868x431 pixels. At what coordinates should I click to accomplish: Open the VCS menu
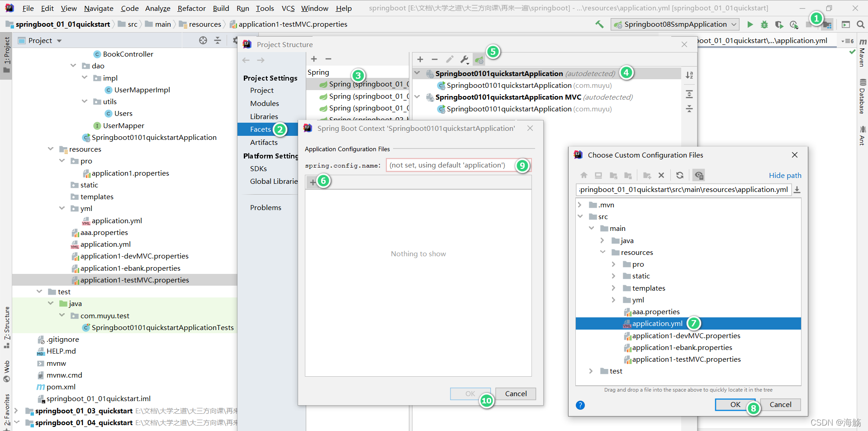(x=288, y=8)
